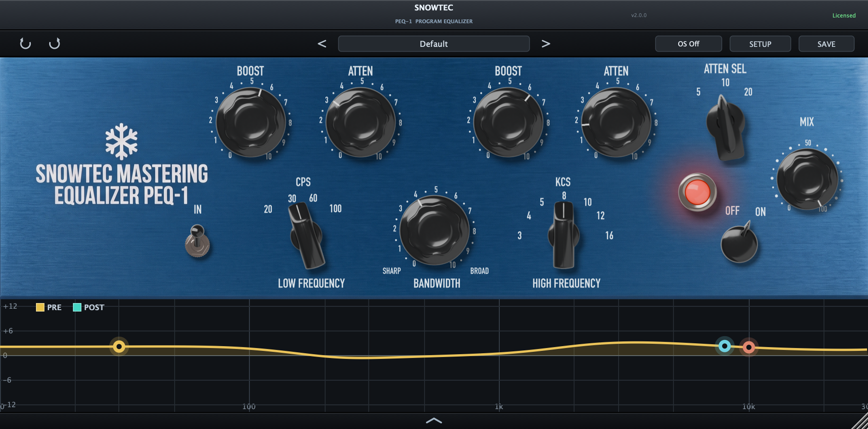Set ATTEN SEL to 5

[x=698, y=92]
